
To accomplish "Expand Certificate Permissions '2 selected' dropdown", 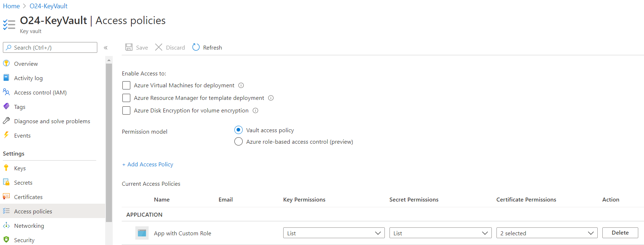I will (x=546, y=233).
